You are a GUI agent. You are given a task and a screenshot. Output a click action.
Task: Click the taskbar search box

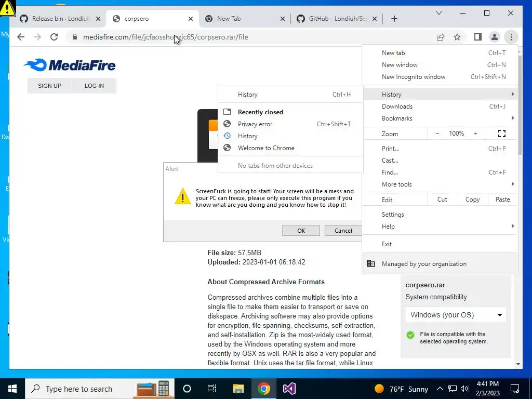pos(100,389)
